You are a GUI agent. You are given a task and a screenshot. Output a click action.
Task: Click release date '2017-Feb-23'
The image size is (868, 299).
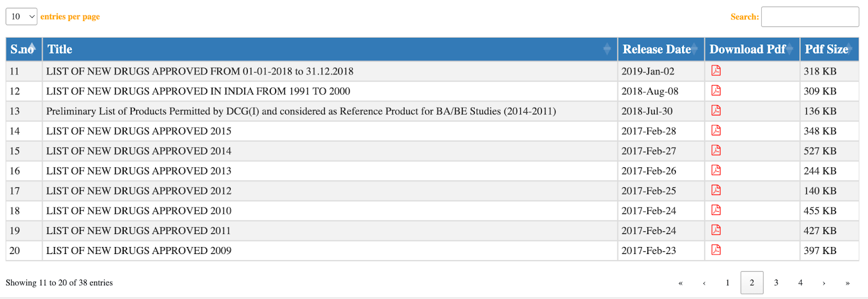click(649, 251)
